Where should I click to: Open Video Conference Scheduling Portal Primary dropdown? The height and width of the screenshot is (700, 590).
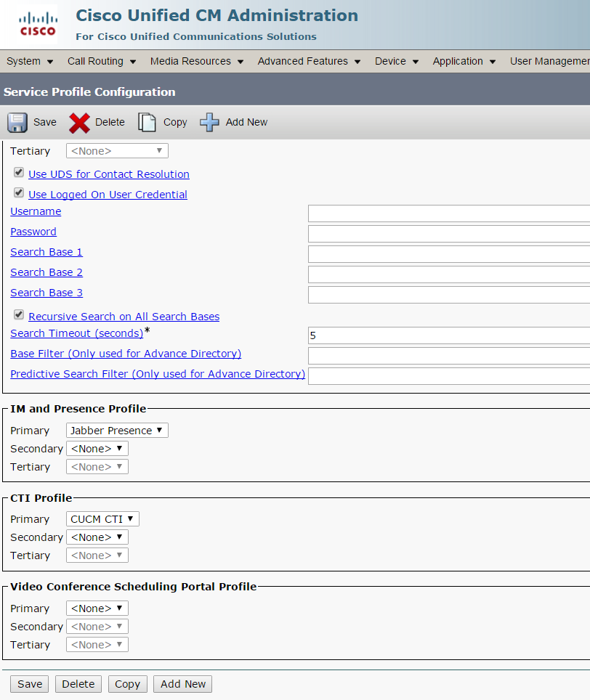(x=97, y=609)
